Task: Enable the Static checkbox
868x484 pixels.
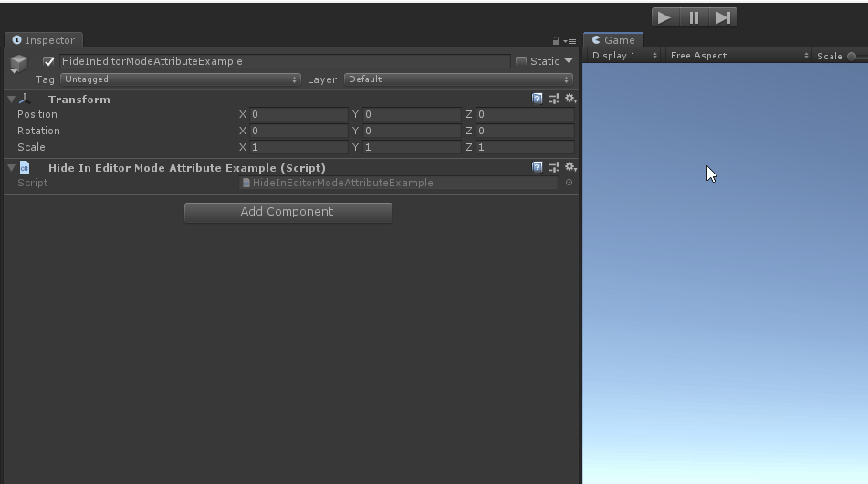Action: pos(521,61)
